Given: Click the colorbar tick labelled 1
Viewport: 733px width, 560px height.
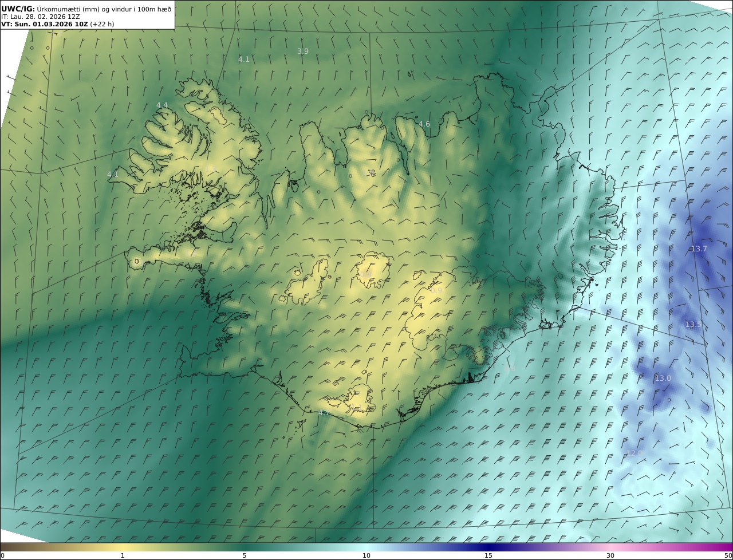Looking at the screenshot, I should coord(123,555).
